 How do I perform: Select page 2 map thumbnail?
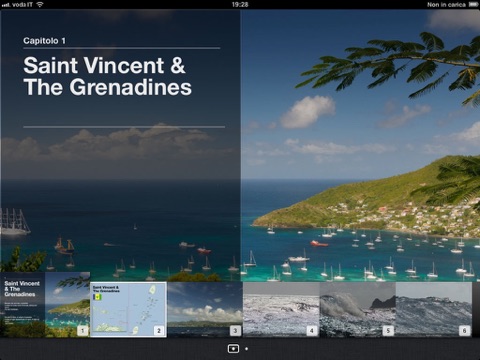pyautogui.click(x=128, y=310)
